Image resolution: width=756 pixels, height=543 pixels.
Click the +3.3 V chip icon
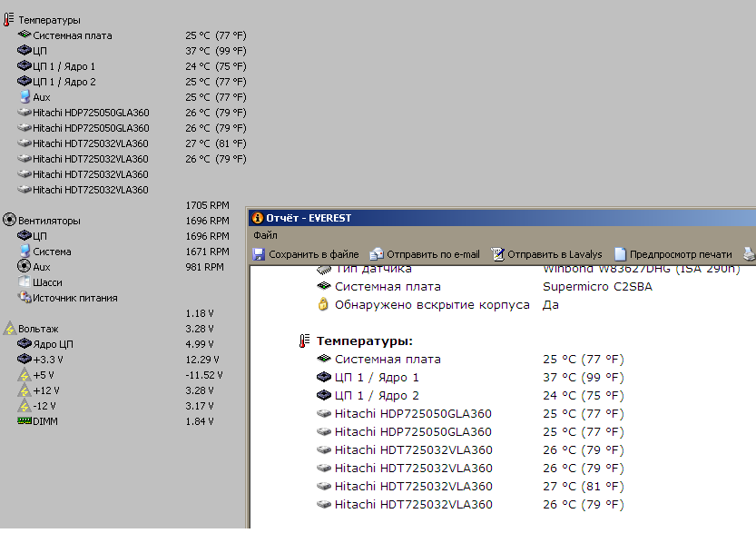[x=25, y=359]
